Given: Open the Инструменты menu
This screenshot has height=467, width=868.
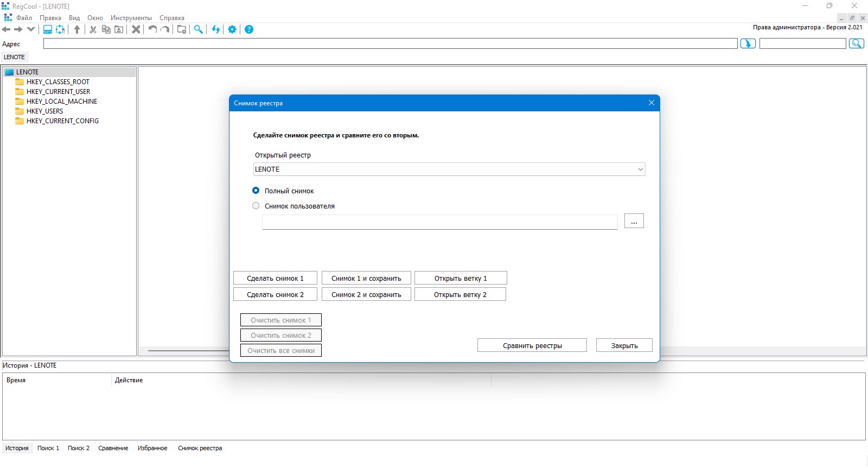Looking at the screenshot, I should [131, 18].
